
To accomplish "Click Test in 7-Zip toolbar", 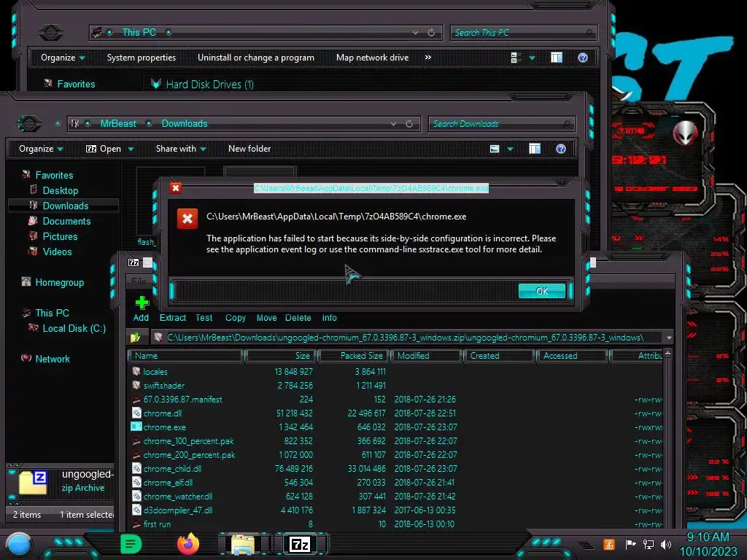I will [204, 318].
